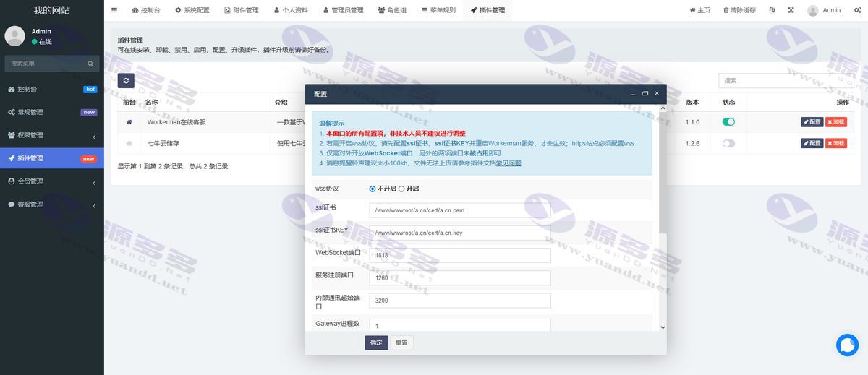
Task: Click the 内部通讯起始端口 field
Action: point(460,301)
